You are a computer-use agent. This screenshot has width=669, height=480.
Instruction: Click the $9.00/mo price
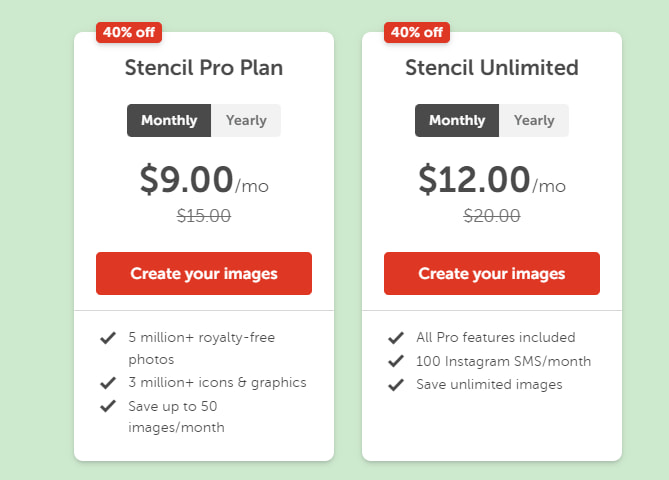tap(204, 180)
